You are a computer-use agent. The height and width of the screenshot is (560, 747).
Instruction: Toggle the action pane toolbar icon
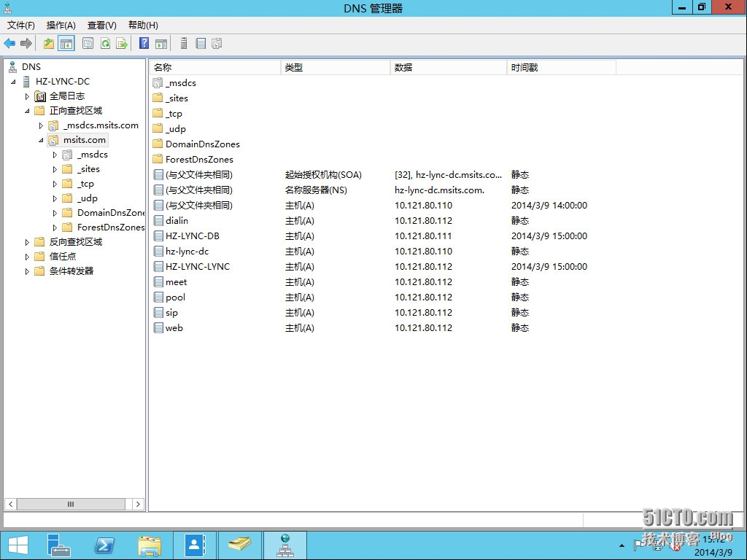[x=161, y=44]
